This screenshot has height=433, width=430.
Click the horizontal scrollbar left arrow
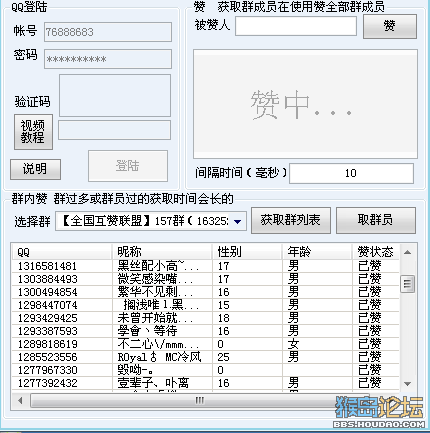click(21, 400)
